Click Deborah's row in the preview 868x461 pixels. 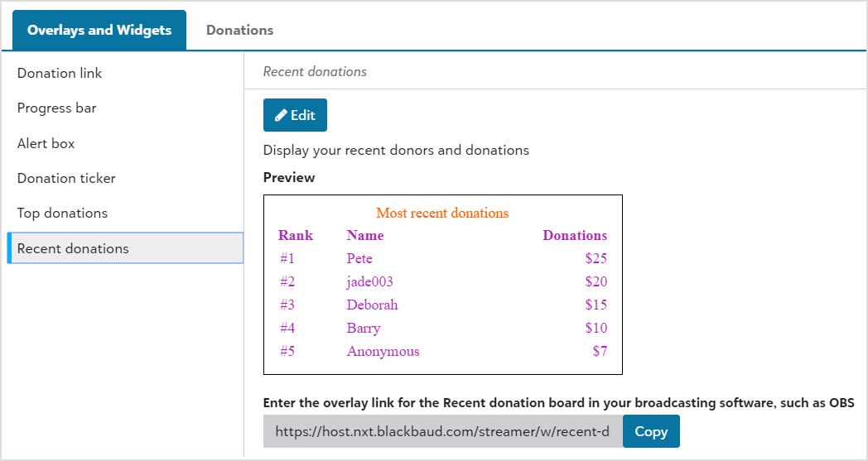tap(373, 305)
